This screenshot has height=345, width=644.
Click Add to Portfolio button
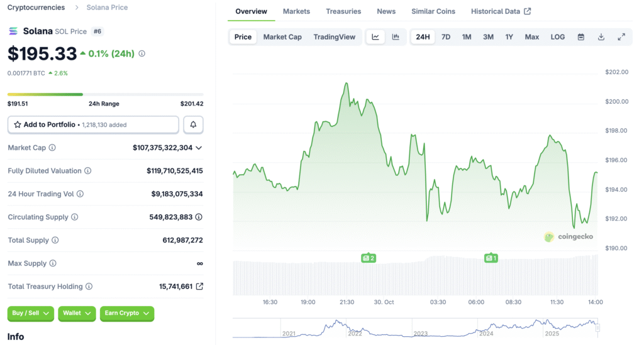[x=93, y=125]
